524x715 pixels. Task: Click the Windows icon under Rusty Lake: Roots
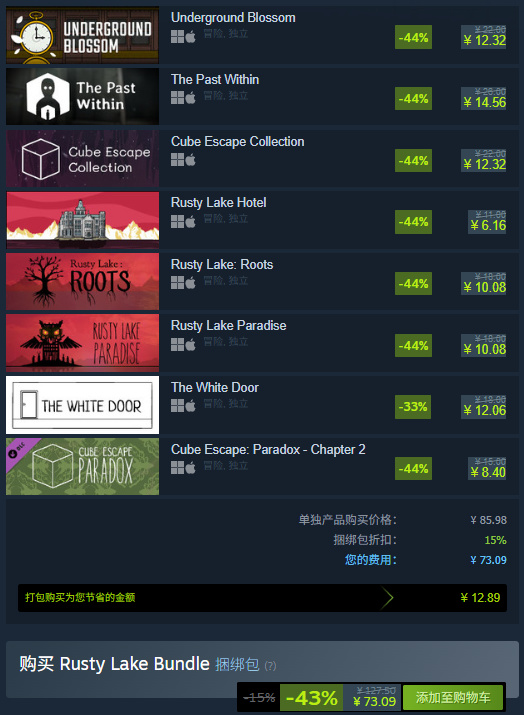(x=177, y=283)
